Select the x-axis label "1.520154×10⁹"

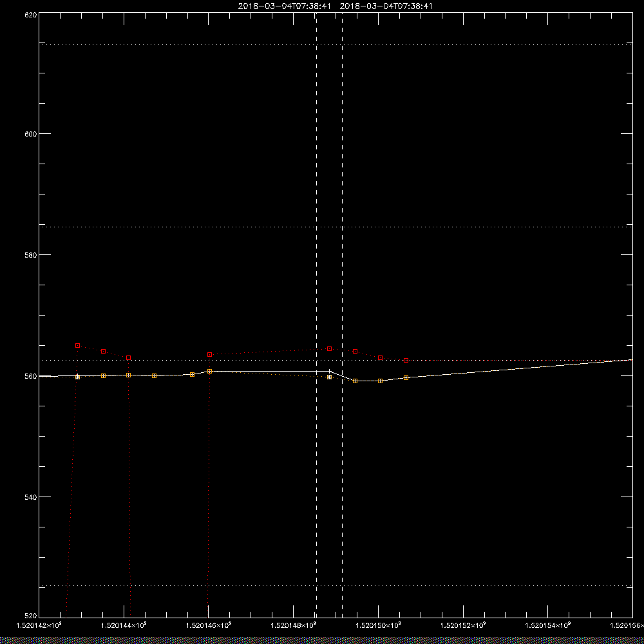click(548, 625)
